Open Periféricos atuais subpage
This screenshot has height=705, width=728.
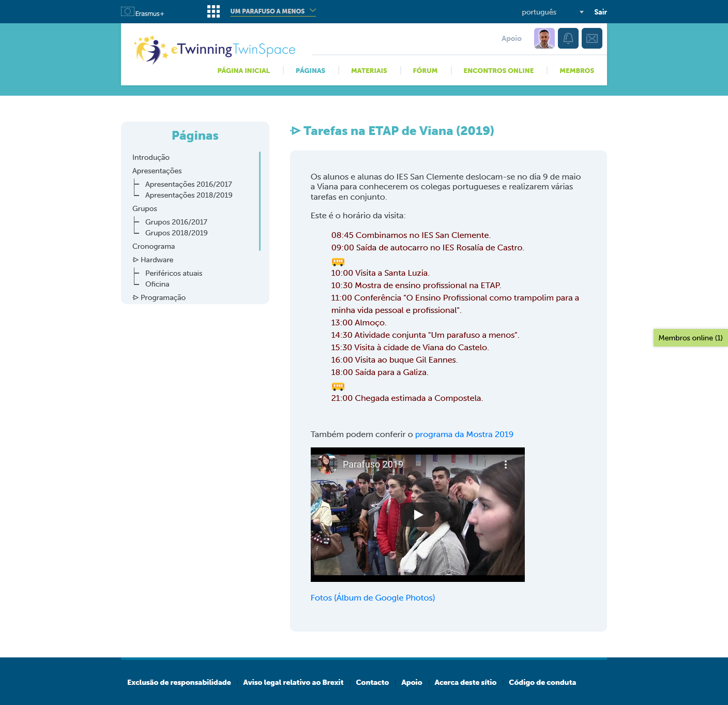174,273
